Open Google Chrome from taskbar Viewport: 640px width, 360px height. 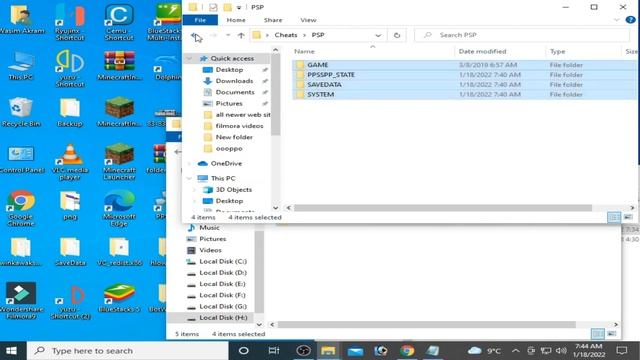tap(407, 351)
